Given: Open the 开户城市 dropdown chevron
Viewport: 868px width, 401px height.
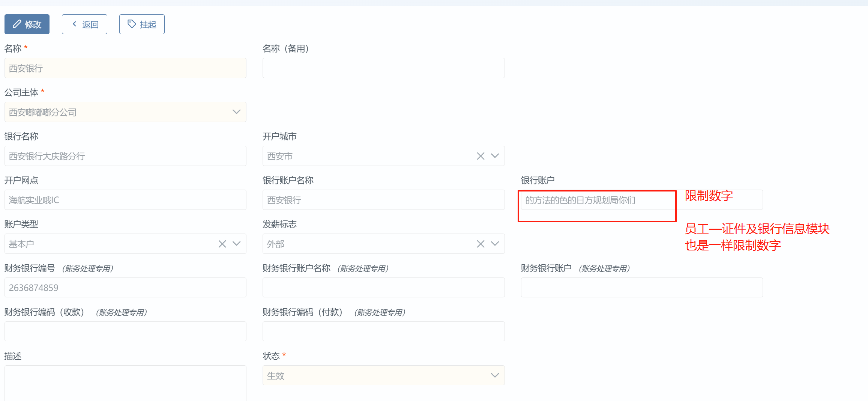Looking at the screenshot, I should coord(495,156).
